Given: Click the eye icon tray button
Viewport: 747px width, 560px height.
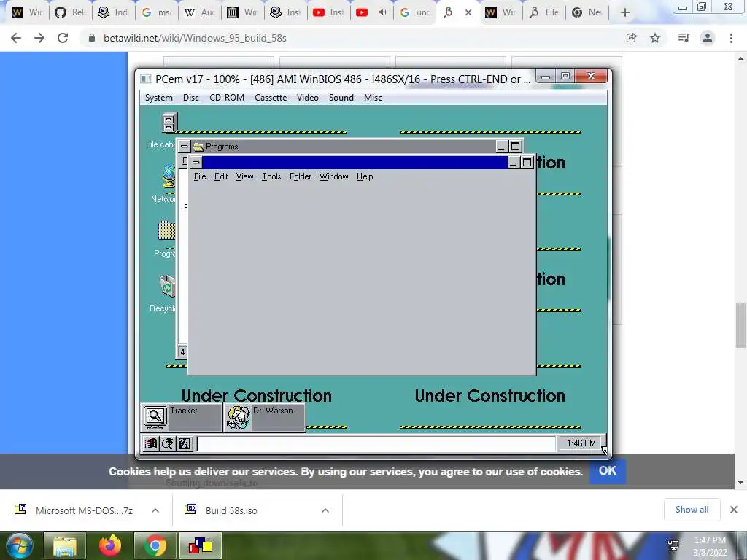Looking at the screenshot, I should tap(168, 444).
